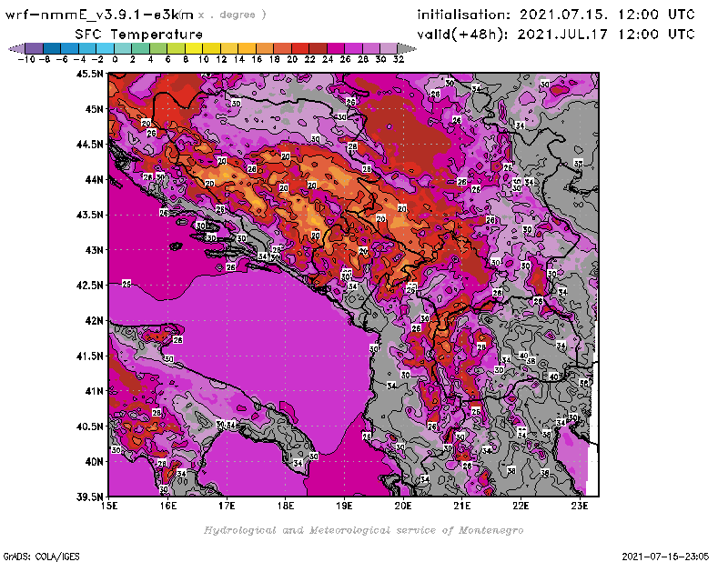Click the legend swatch between -4 and -2

(x=87, y=48)
